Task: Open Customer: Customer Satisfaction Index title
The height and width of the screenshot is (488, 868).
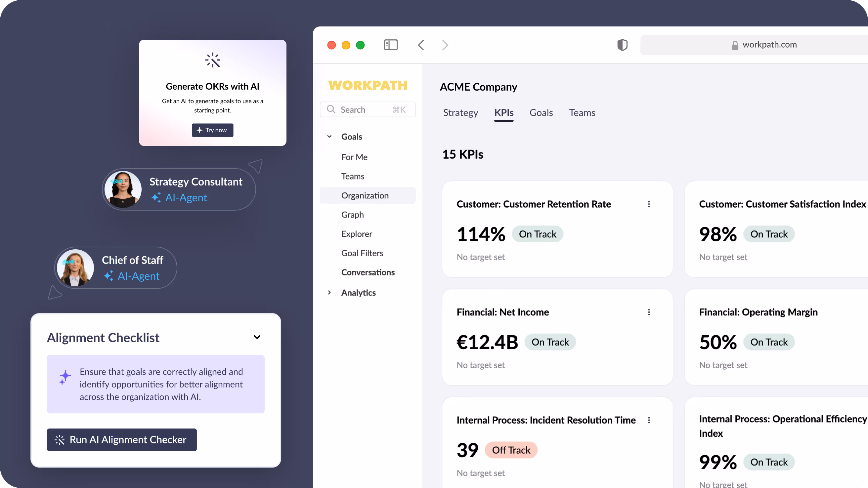Action: point(782,204)
